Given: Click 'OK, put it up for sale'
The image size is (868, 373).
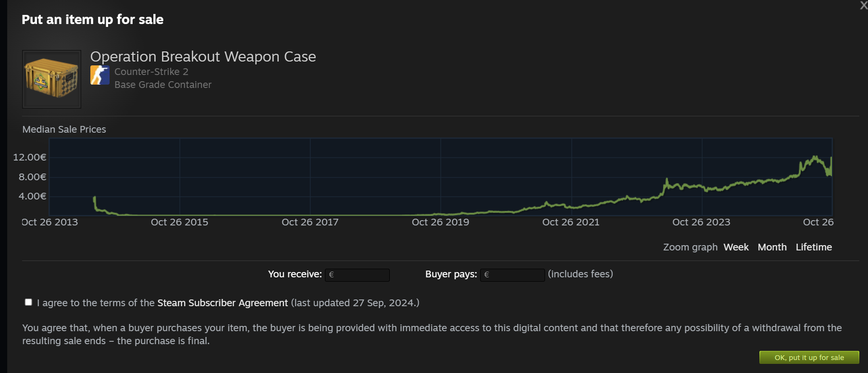Looking at the screenshot, I should 809,358.
